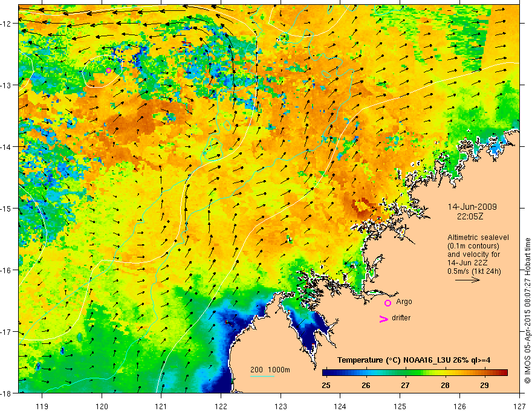Click the latitude label -17
Image resolution: width=532 pixels, height=411 pixels.
pos(7,332)
